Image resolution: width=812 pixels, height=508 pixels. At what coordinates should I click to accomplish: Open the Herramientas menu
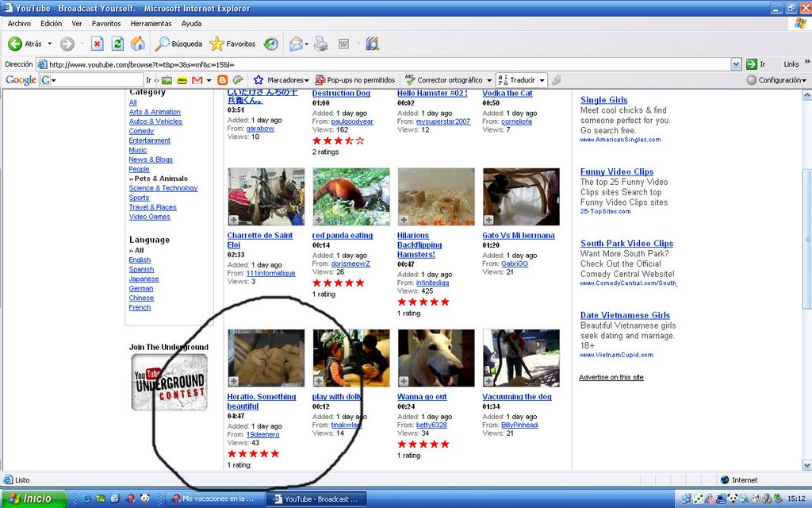151,24
